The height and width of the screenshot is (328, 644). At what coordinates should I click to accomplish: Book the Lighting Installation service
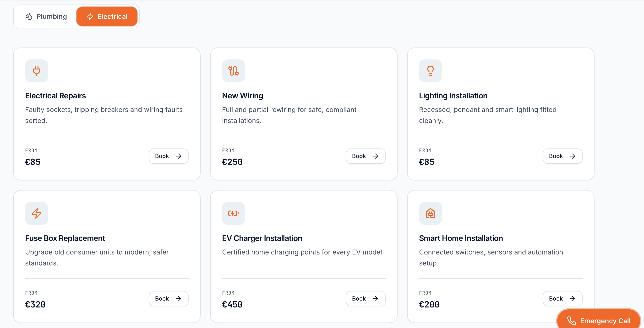pyautogui.click(x=562, y=156)
